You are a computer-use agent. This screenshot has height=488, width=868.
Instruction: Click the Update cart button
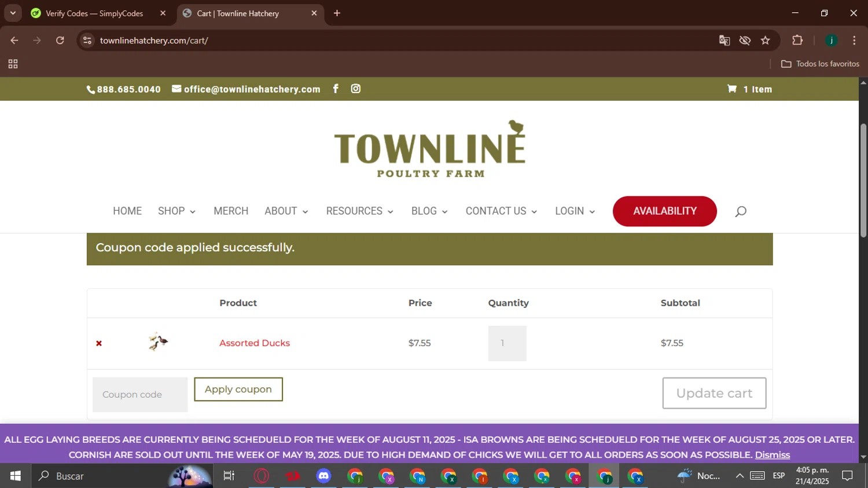coord(714,393)
